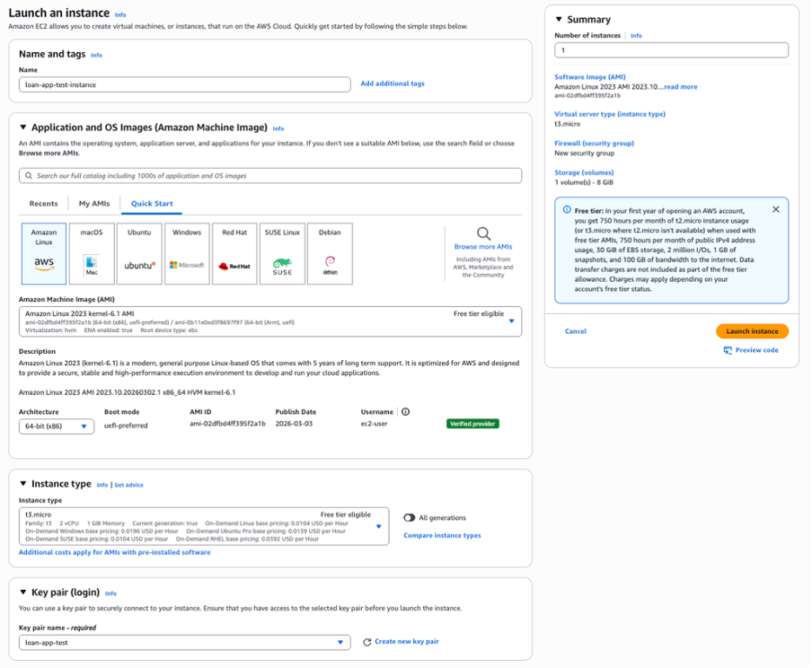Click the info icon next to Username
812x668 pixels.
click(404, 411)
